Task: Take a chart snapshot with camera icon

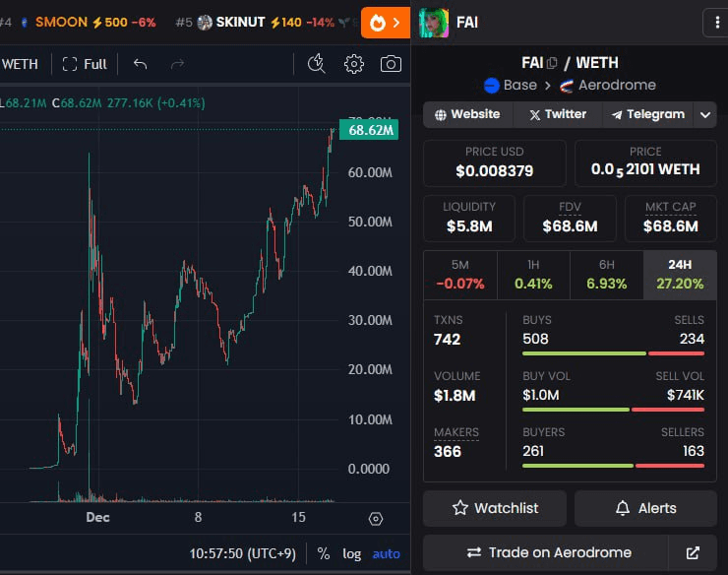Action: point(391,64)
